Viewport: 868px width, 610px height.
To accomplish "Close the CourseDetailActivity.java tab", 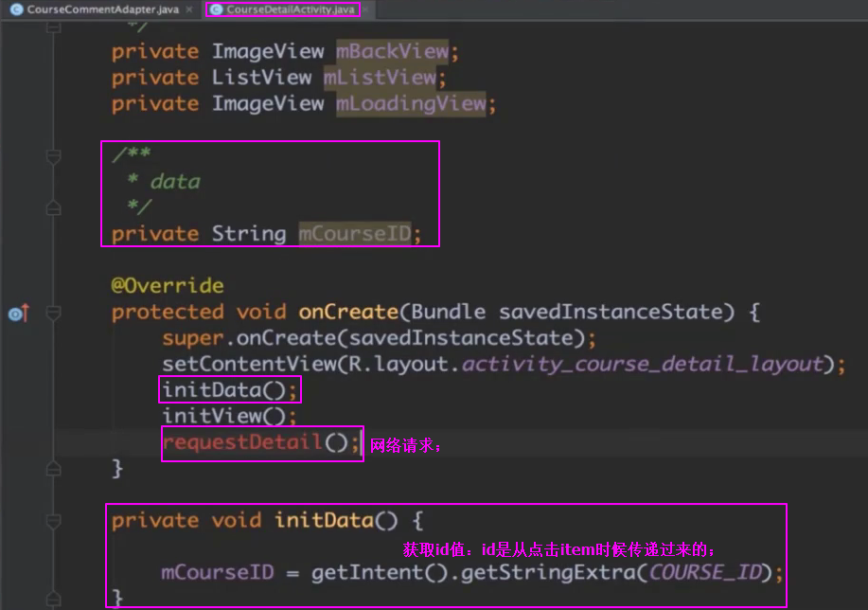I will click(365, 9).
